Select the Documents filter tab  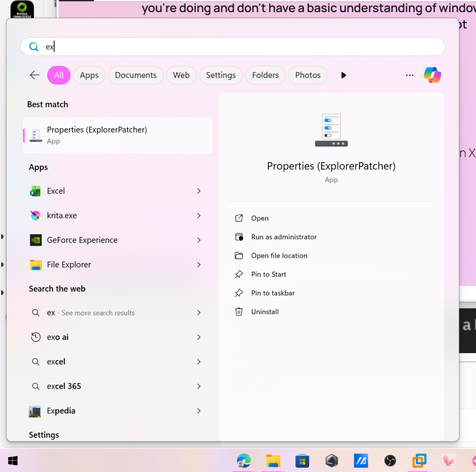point(135,75)
